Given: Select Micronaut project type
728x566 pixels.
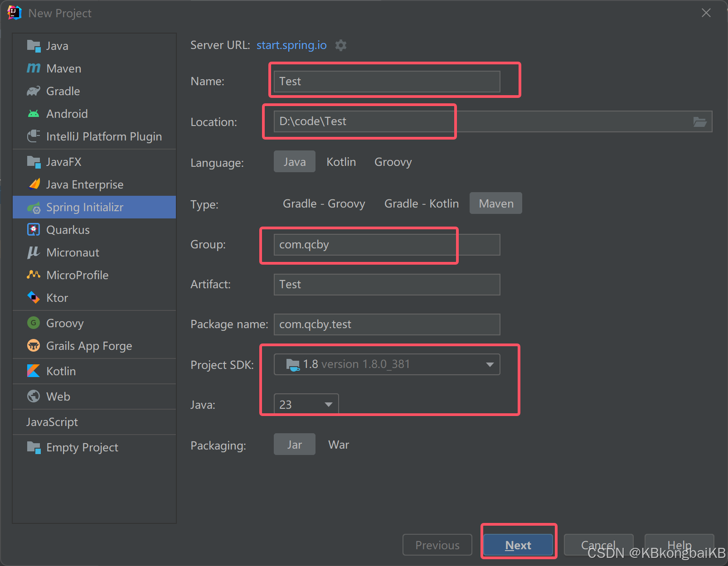Looking at the screenshot, I should click(94, 252).
